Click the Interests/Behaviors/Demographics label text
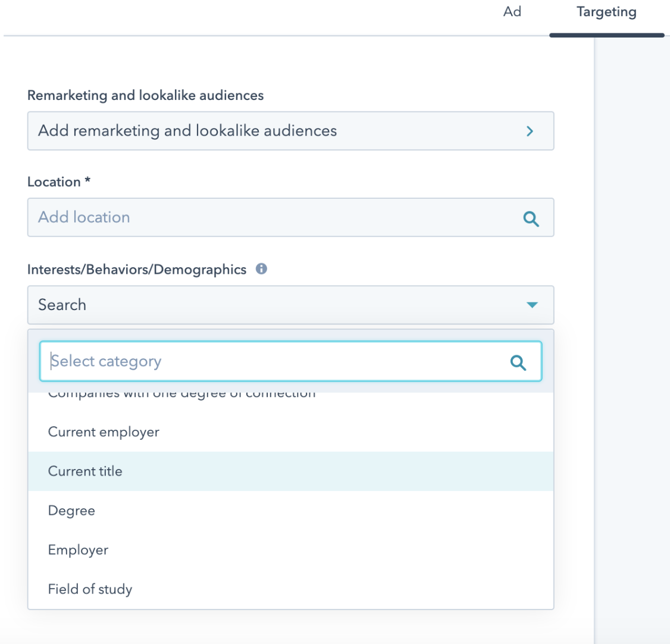 pos(136,270)
